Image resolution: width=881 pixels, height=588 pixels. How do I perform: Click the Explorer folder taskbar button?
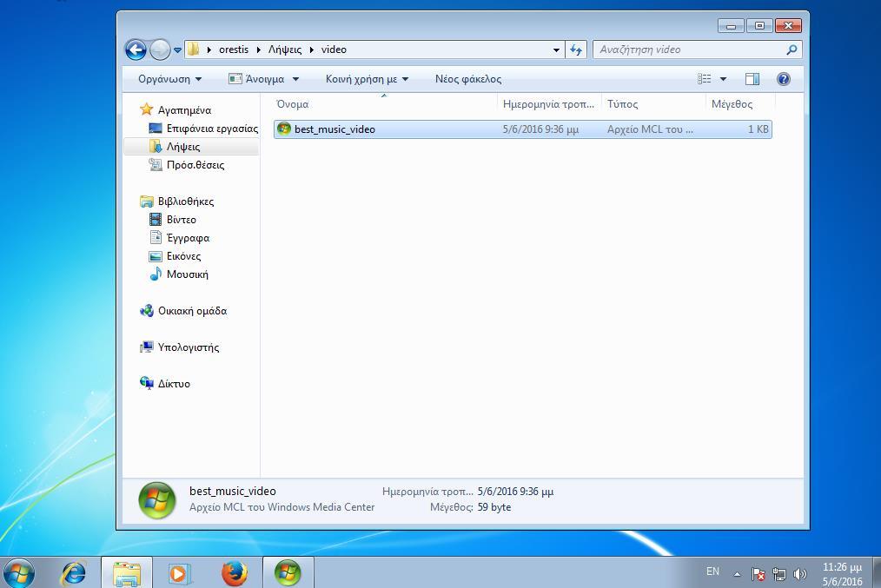(x=127, y=573)
